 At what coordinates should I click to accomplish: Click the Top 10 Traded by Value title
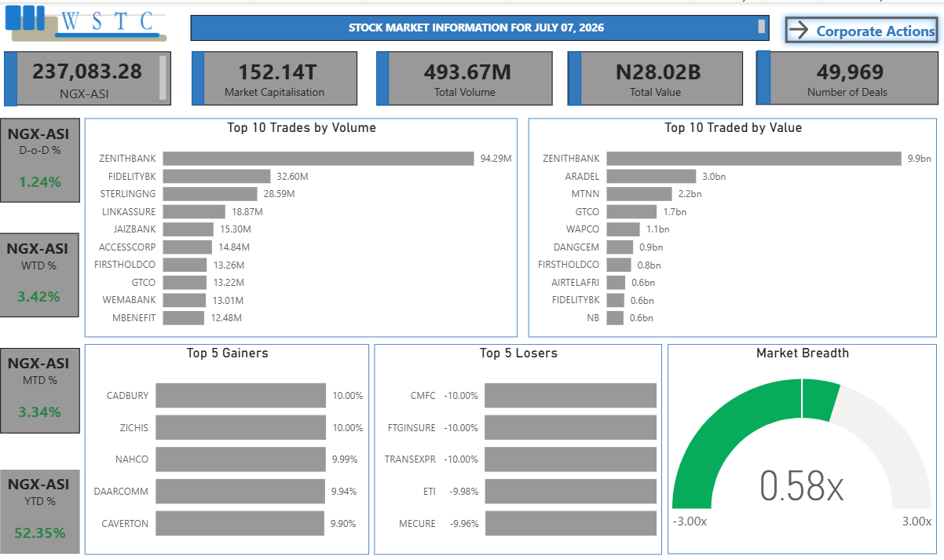(733, 127)
